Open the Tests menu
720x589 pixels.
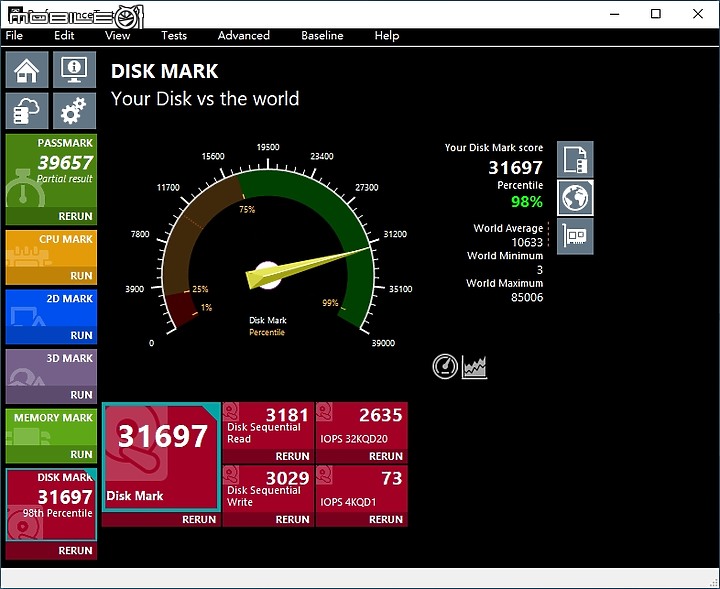tap(174, 35)
